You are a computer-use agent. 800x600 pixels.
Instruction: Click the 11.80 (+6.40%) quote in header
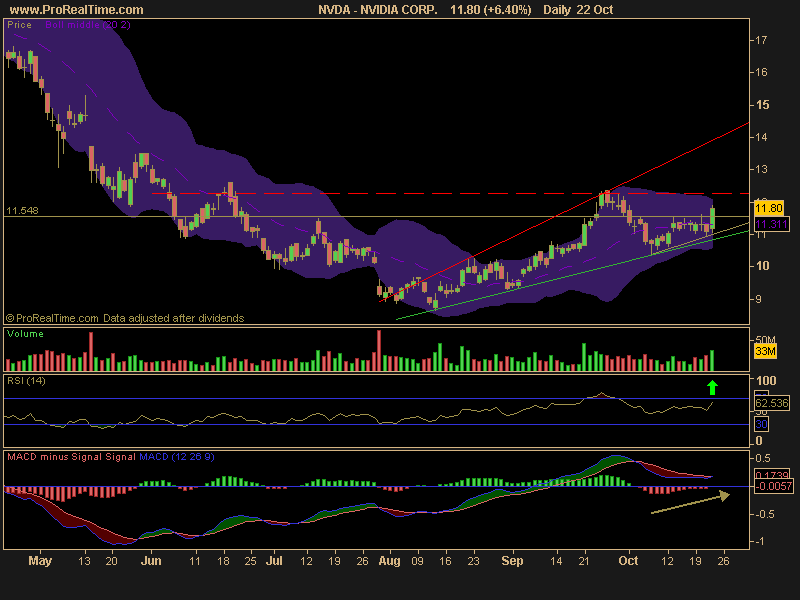(490, 10)
